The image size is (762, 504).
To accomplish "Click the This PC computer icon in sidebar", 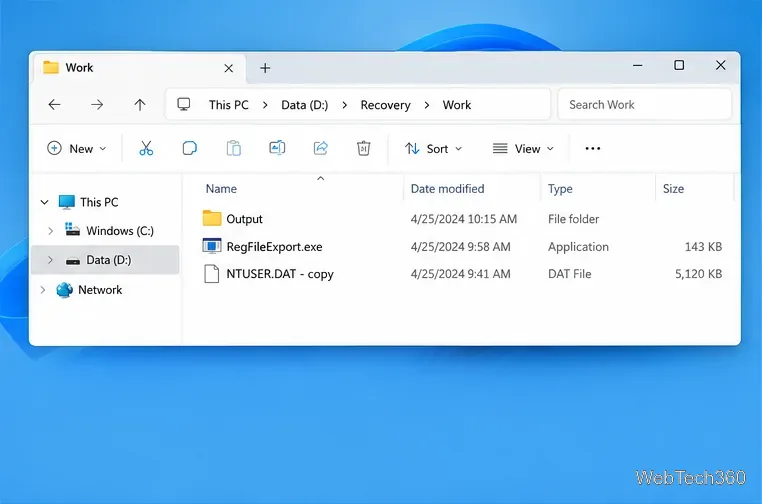I will click(67, 202).
